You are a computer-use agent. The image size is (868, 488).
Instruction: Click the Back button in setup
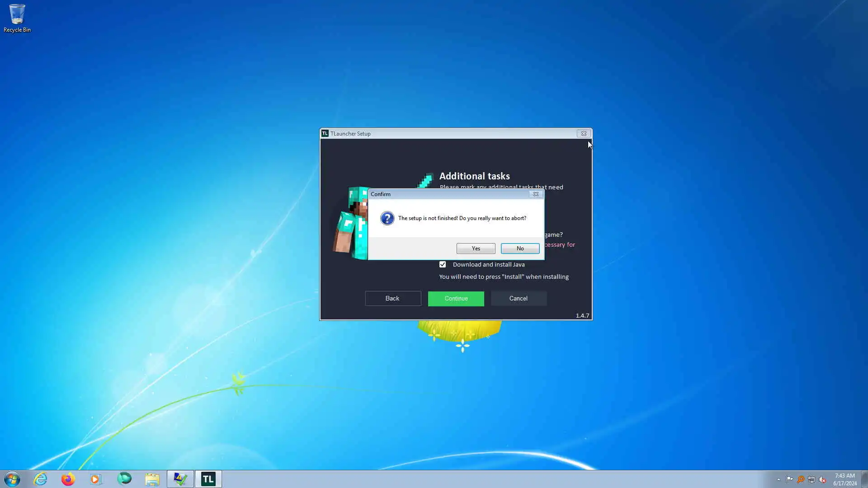pos(392,299)
